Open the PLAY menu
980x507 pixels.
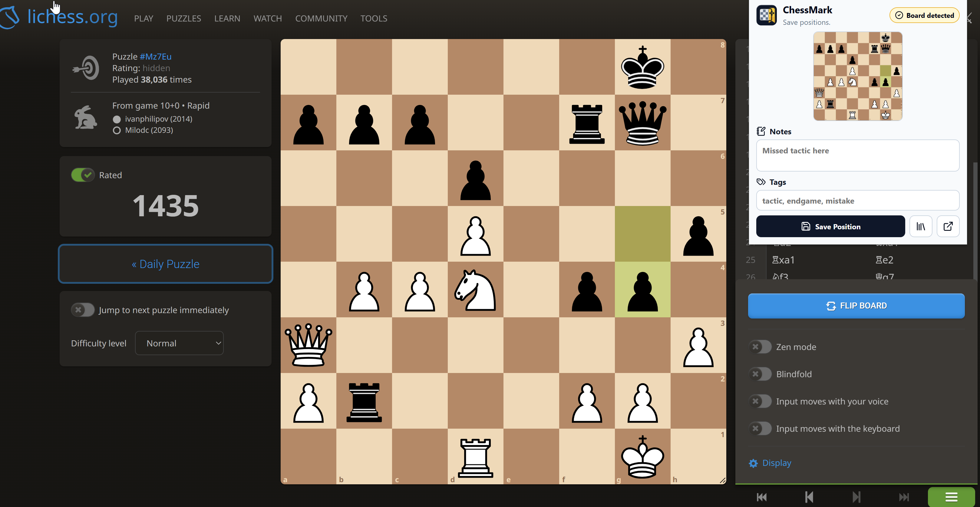(144, 18)
